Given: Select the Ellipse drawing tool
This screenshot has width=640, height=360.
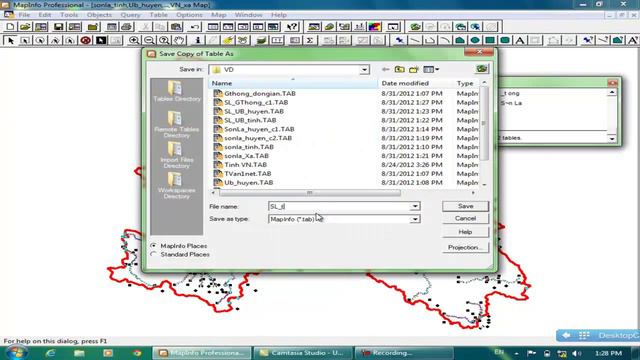Looking at the screenshot, I should tap(475, 40).
